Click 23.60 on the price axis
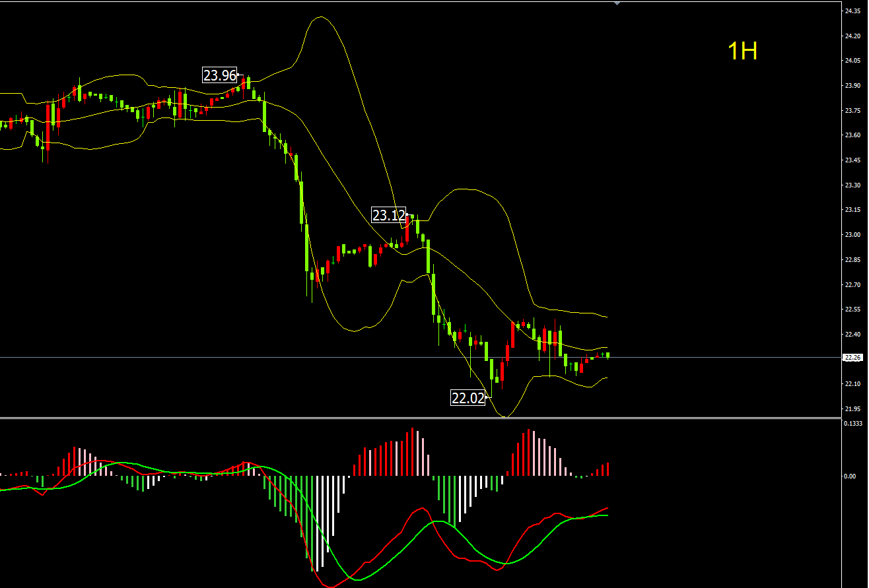The width and height of the screenshot is (869, 588). pos(852,135)
